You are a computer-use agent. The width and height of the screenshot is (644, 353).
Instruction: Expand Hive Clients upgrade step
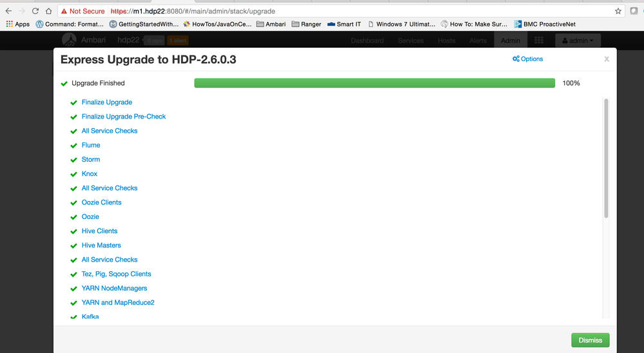(99, 231)
